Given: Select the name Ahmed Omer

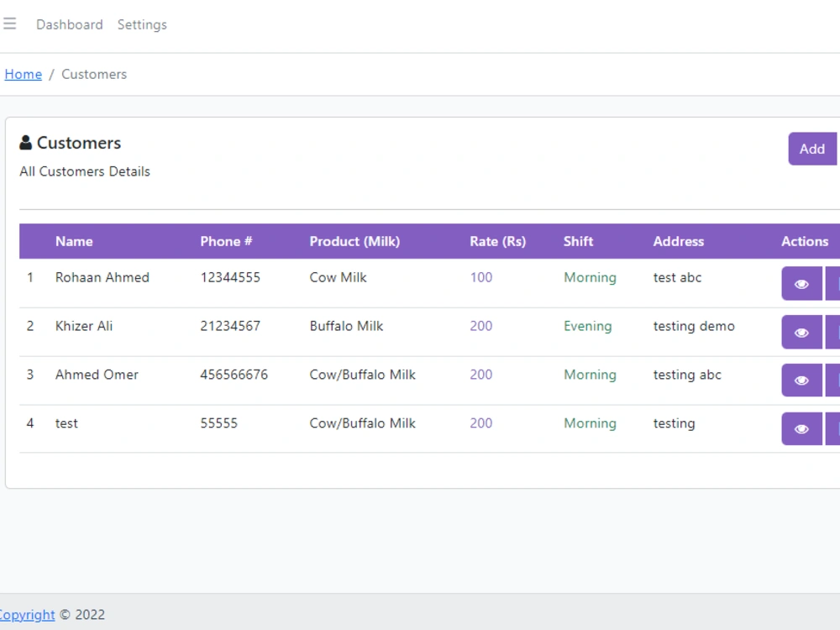Looking at the screenshot, I should tap(97, 375).
